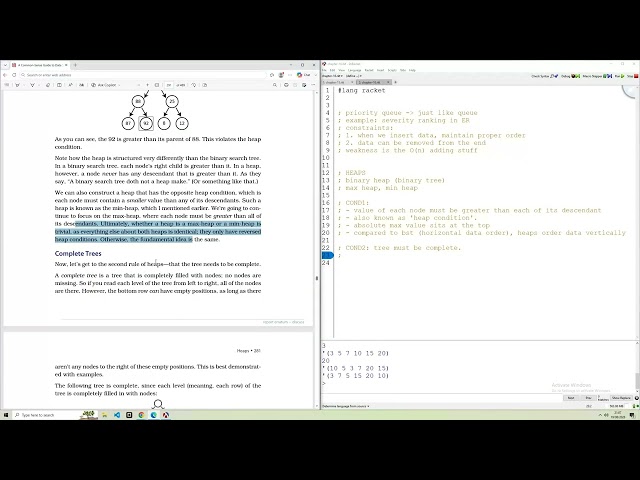The image size is (640, 480).
Task: Click the circled 92 tree node
Action: (146, 123)
